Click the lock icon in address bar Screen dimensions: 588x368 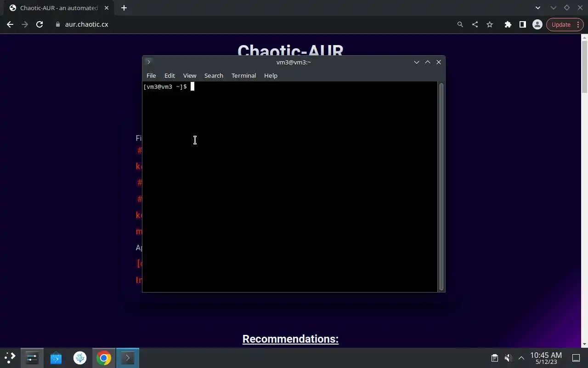57,24
